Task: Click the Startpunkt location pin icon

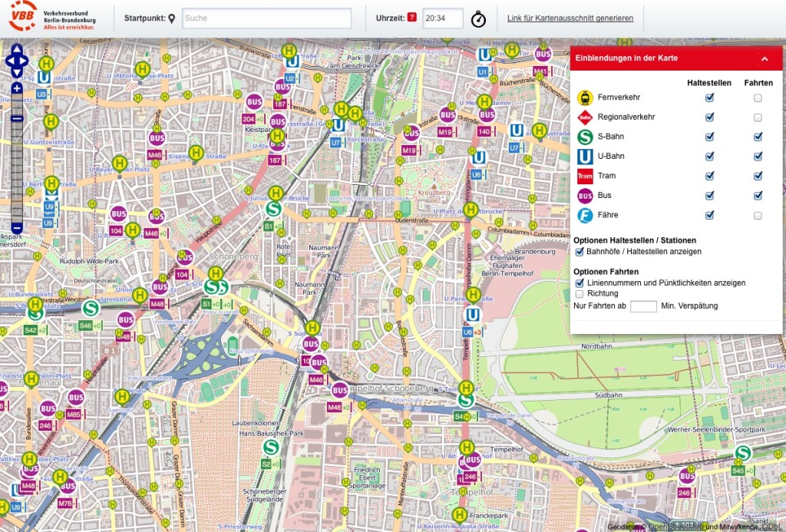Action: [x=171, y=18]
